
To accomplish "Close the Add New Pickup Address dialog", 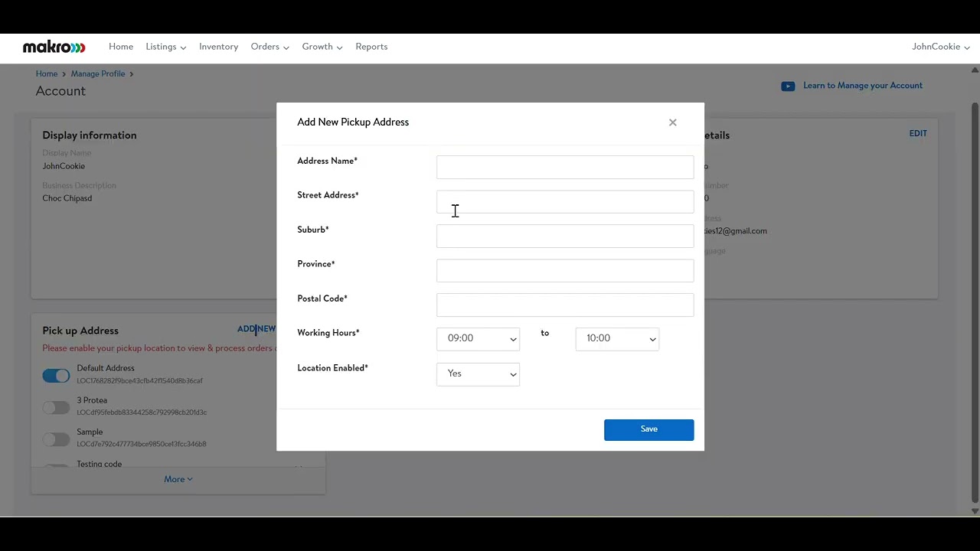I will coord(672,122).
